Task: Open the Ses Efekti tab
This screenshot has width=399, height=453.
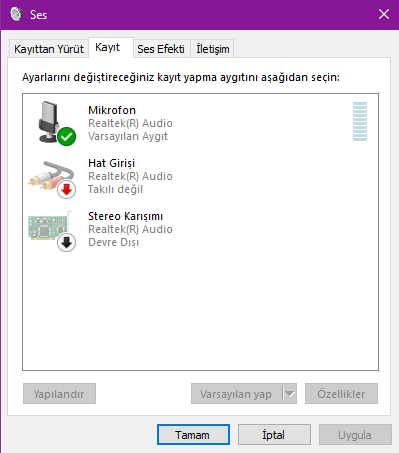Action: [161, 49]
